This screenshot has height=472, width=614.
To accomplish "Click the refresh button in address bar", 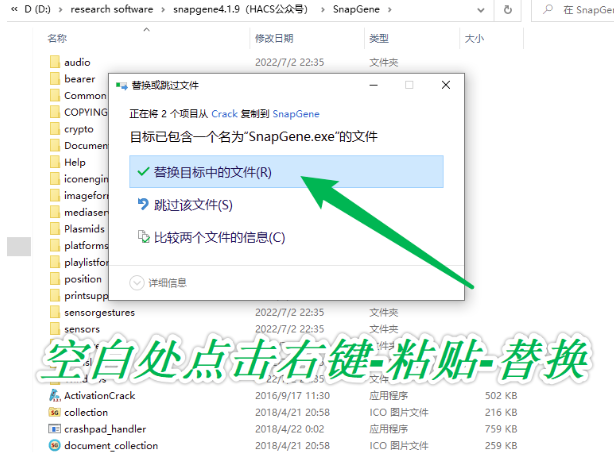I will pos(507,9).
